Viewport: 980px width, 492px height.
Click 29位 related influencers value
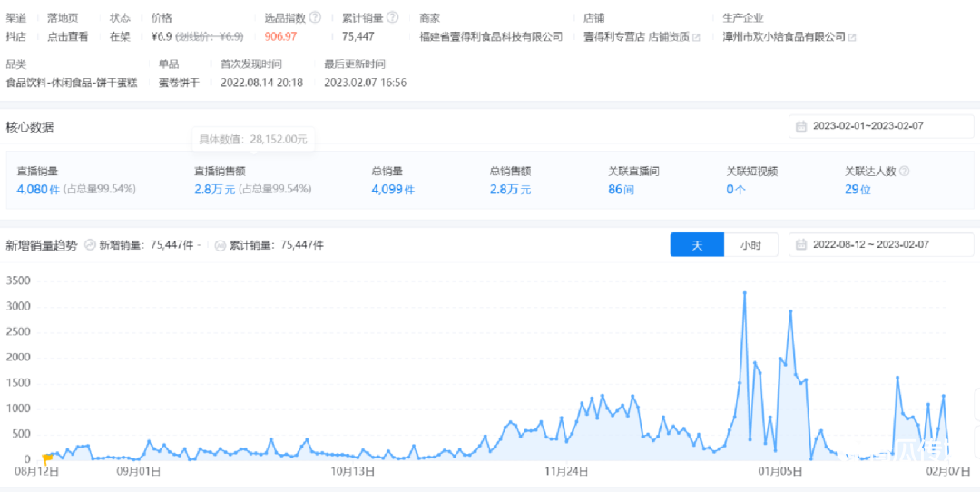857,189
